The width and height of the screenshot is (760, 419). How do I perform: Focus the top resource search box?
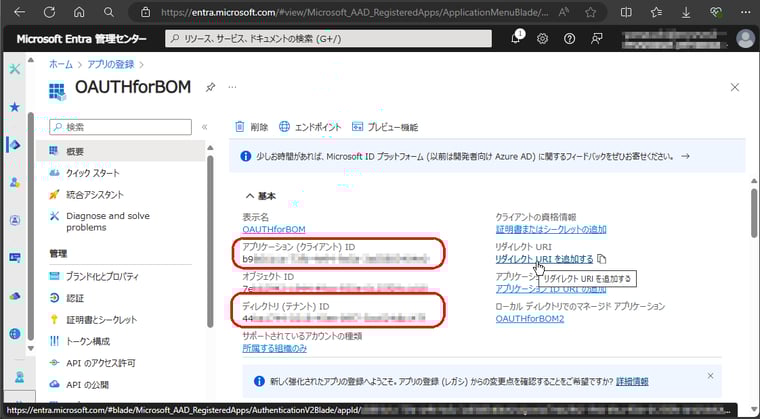pos(328,39)
